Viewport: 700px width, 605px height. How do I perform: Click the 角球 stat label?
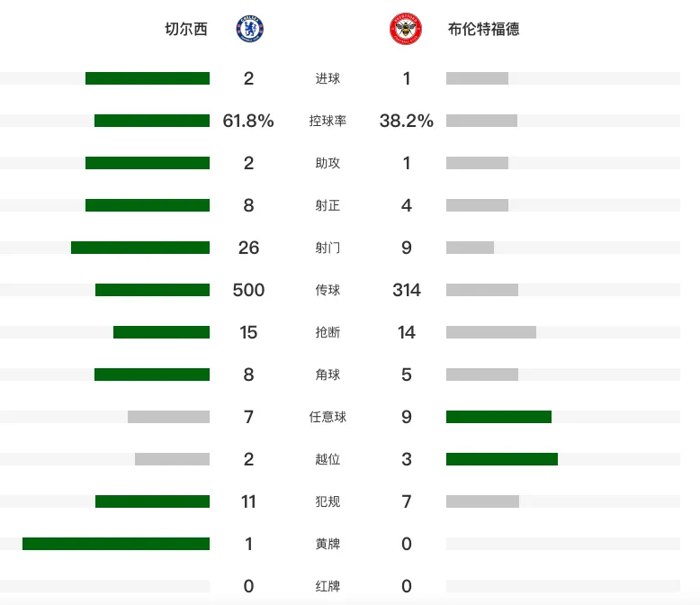[328, 375]
